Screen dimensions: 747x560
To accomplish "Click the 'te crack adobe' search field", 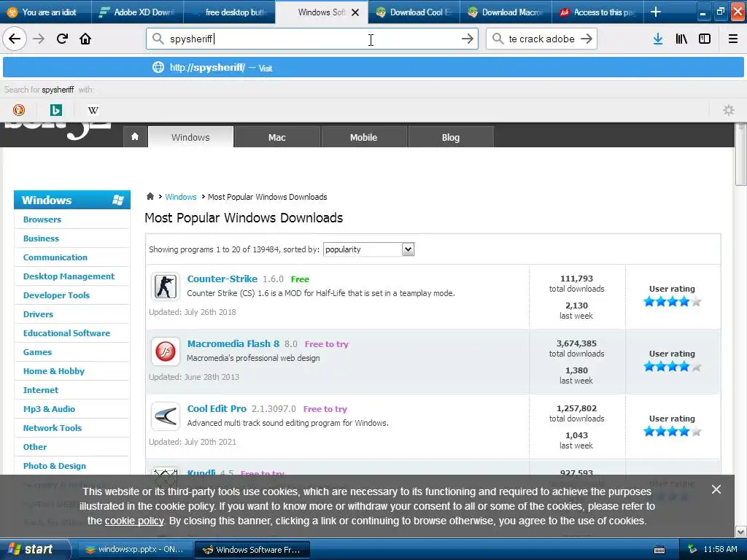I will pos(541,39).
